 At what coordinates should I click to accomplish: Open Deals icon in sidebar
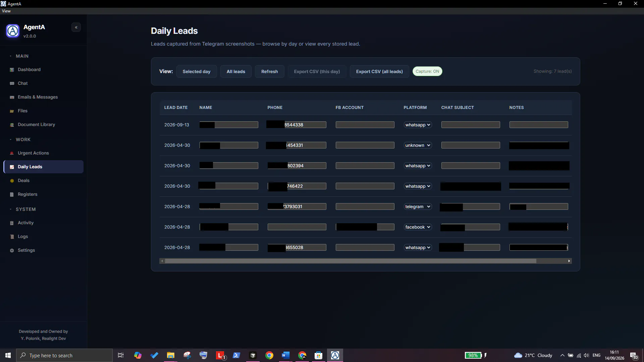(x=12, y=181)
